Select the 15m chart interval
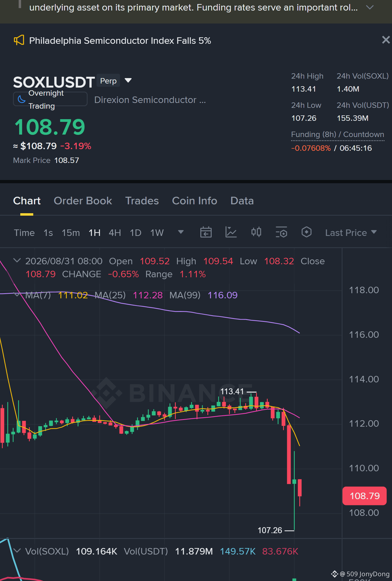392x581 pixels. [71, 233]
